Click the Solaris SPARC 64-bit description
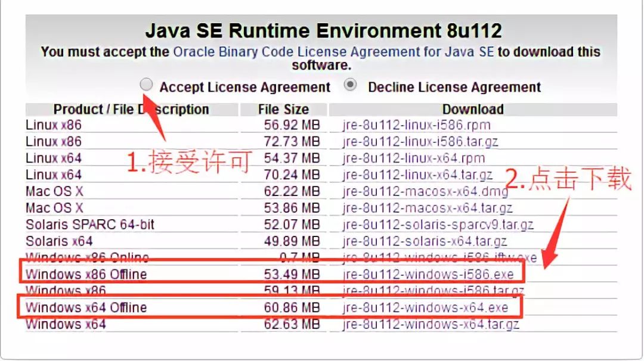644x361 pixels. 90,225
